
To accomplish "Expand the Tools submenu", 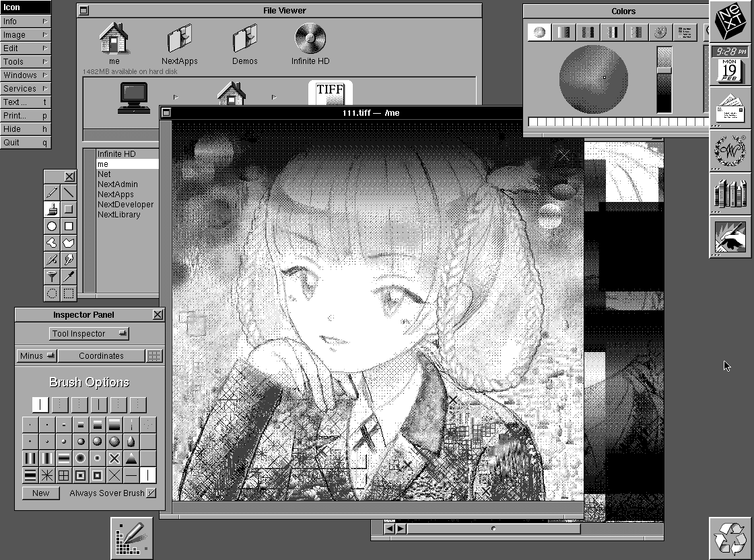I will click(25, 62).
